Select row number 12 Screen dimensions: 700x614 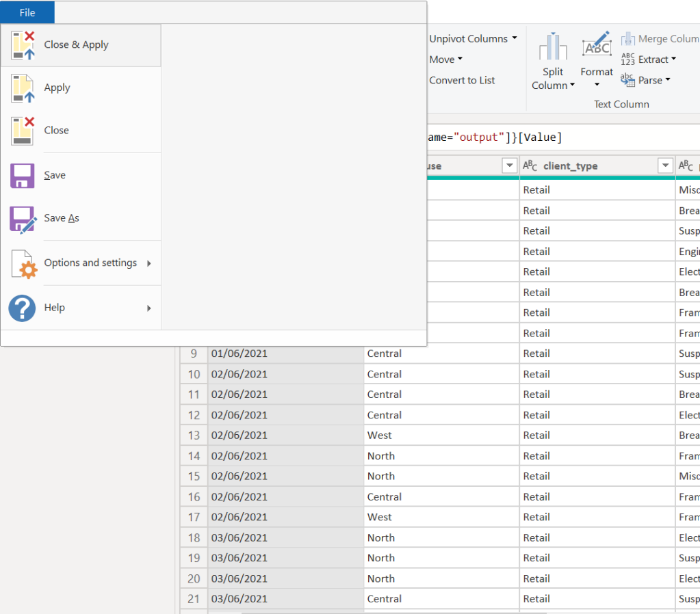[194, 415]
